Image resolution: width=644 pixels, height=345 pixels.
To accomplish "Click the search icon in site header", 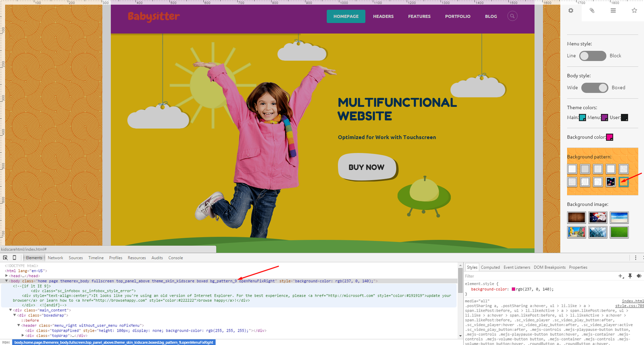I will click(x=512, y=16).
